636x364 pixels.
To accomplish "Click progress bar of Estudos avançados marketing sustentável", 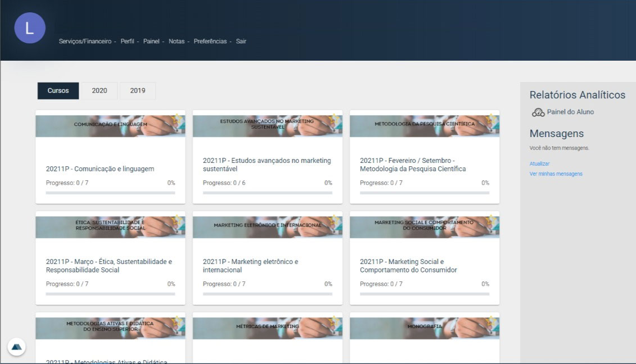I will coord(267,193).
